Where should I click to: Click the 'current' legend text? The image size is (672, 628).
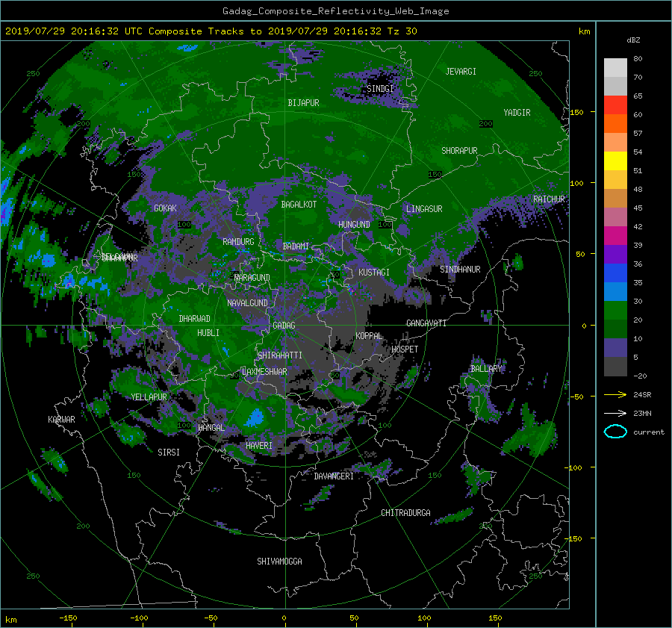coord(649,432)
